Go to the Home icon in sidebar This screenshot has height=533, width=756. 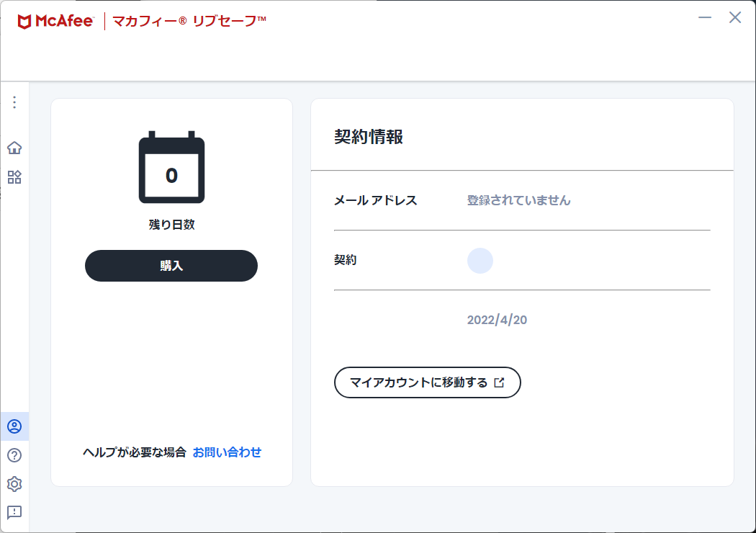click(x=14, y=148)
